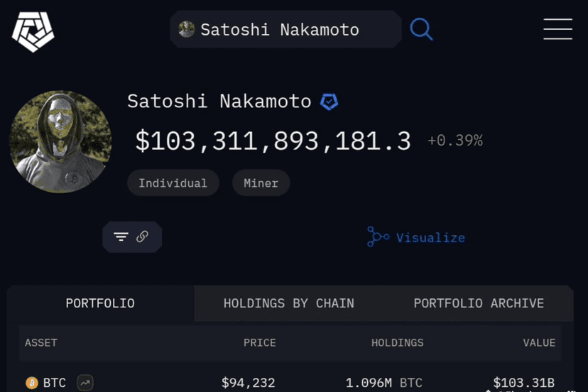588x392 pixels.
Task: Click the Miner tag
Action: point(261,183)
